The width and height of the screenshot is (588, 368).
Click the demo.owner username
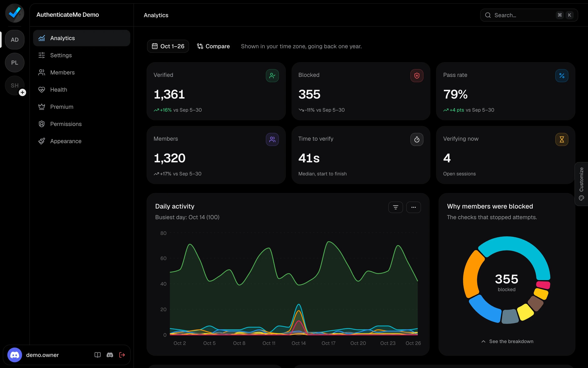[42, 355]
